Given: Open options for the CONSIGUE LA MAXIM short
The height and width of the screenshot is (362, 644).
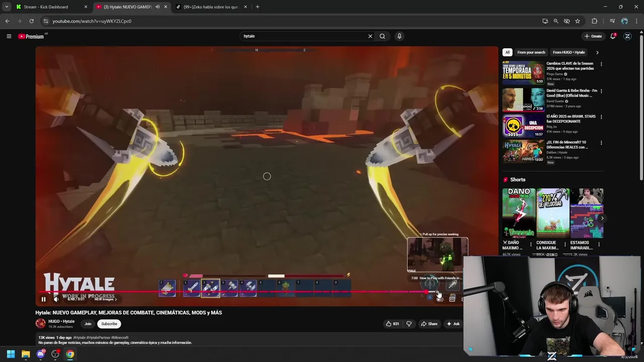Looking at the screenshot, I should (x=565, y=245).
